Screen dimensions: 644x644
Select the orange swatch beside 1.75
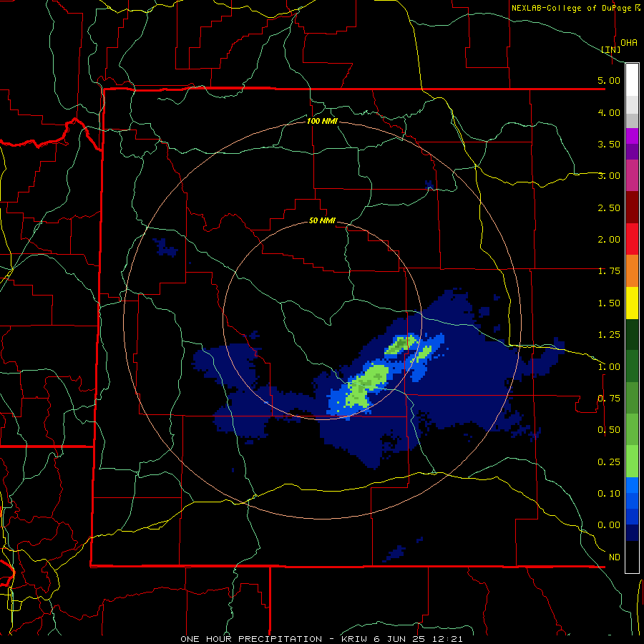[632, 271]
